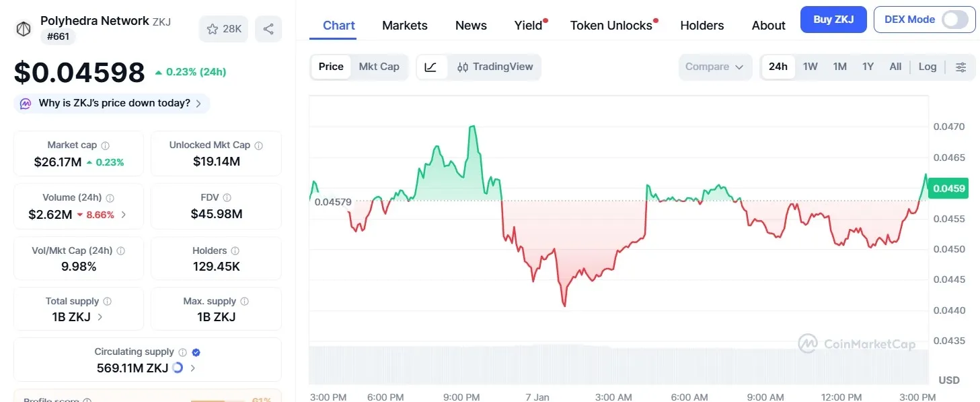Screen dimensions: 980x402
Task: Switch to the TradingView candlestick chart icon
Action: pyautogui.click(x=463, y=67)
